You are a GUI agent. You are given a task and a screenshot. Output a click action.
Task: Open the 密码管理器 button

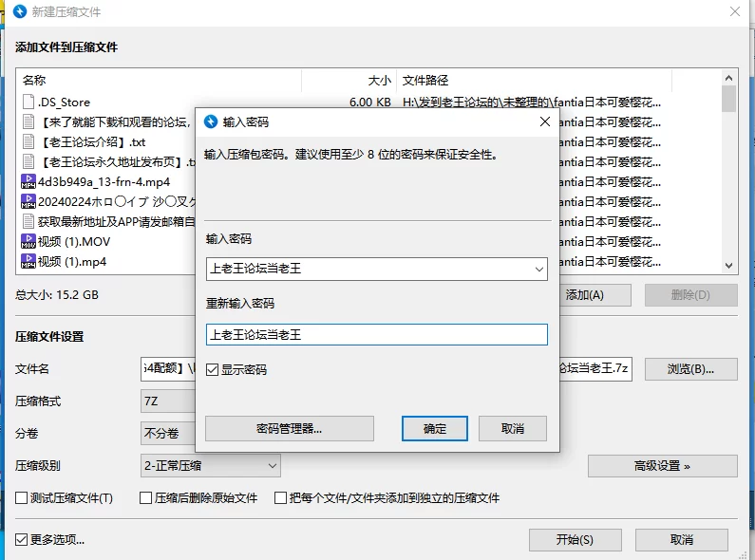289,428
